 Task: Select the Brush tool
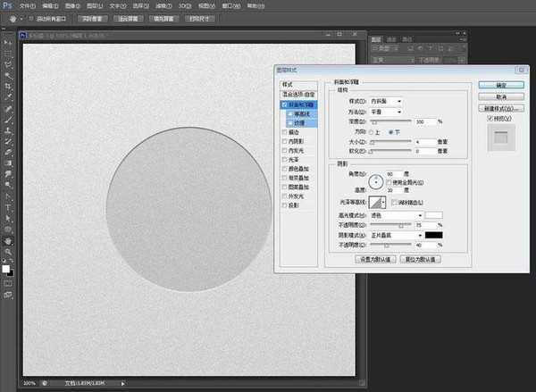coord(8,119)
